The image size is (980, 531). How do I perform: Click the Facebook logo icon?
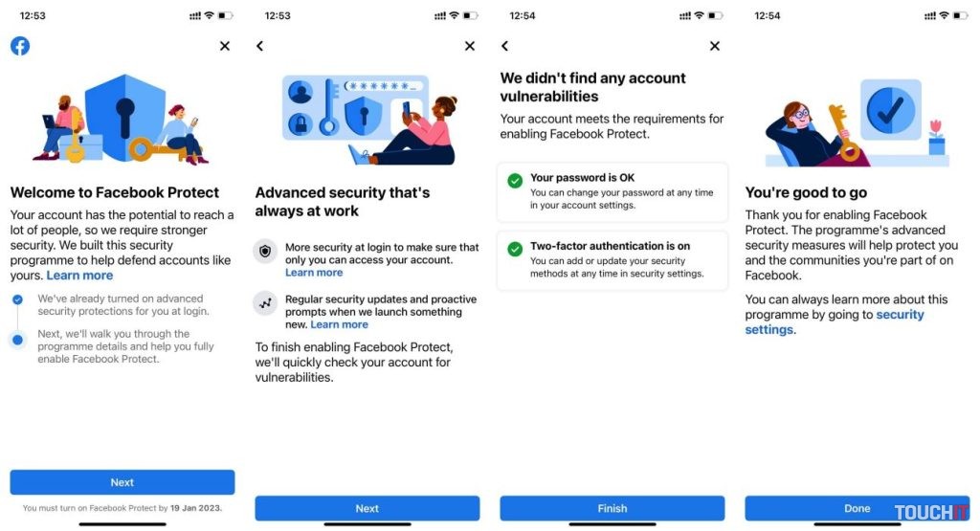(x=20, y=46)
